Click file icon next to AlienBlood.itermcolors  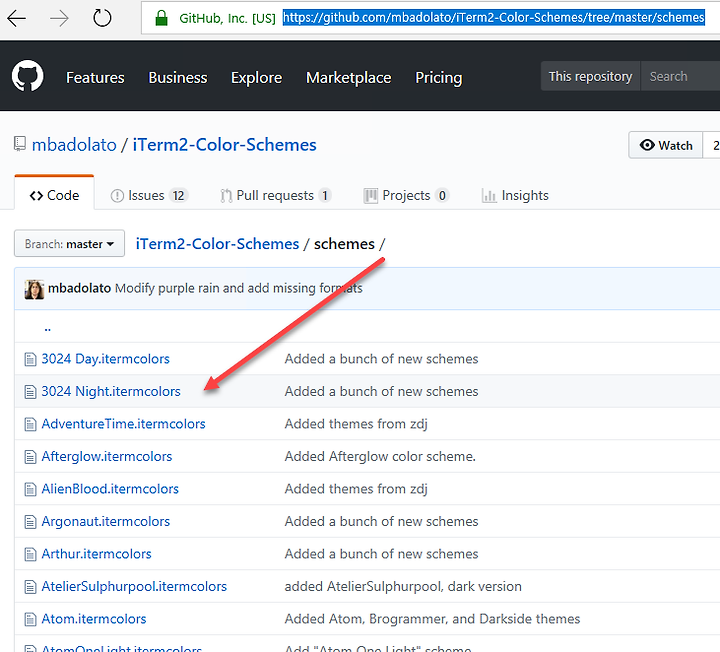point(30,489)
